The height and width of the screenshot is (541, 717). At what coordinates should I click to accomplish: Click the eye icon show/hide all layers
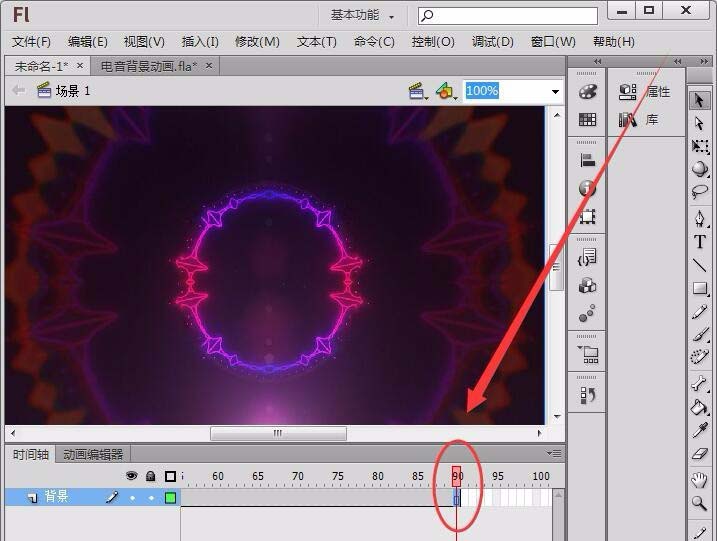132,476
